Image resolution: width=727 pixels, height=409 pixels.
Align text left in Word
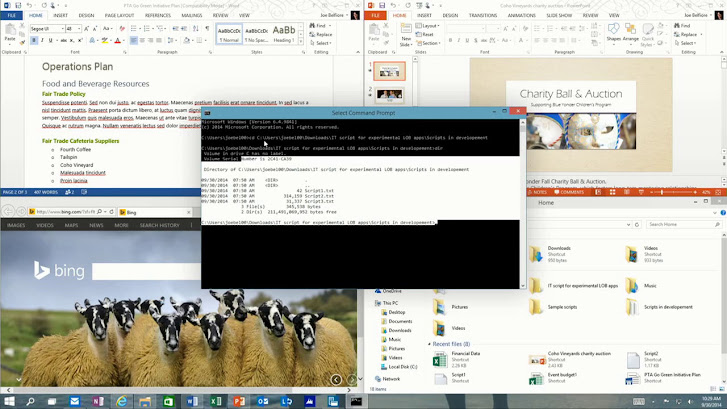134,40
